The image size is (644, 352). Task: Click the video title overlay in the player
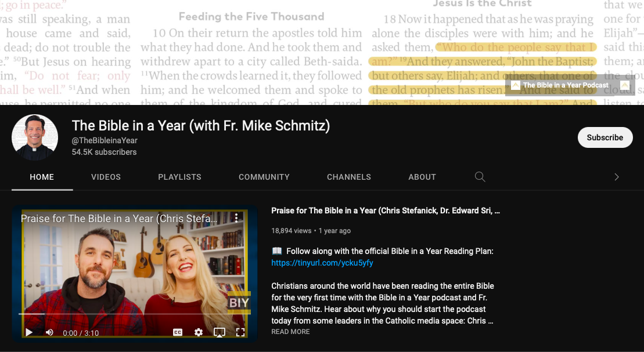coord(119,218)
